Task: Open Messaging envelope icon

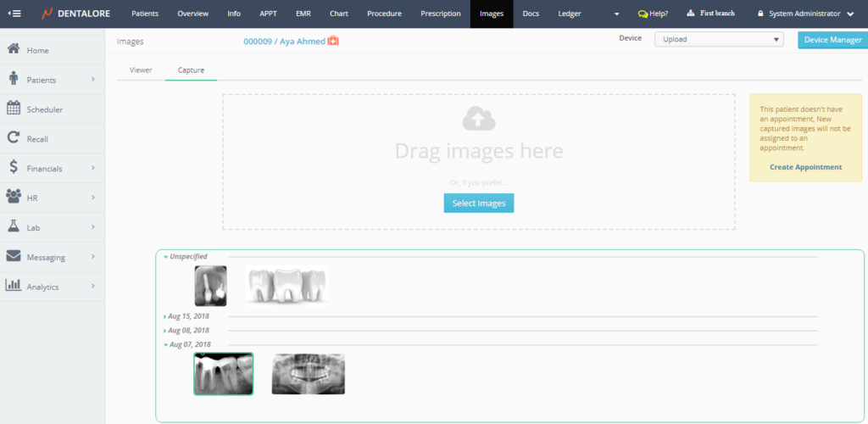Action: pyautogui.click(x=14, y=256)
